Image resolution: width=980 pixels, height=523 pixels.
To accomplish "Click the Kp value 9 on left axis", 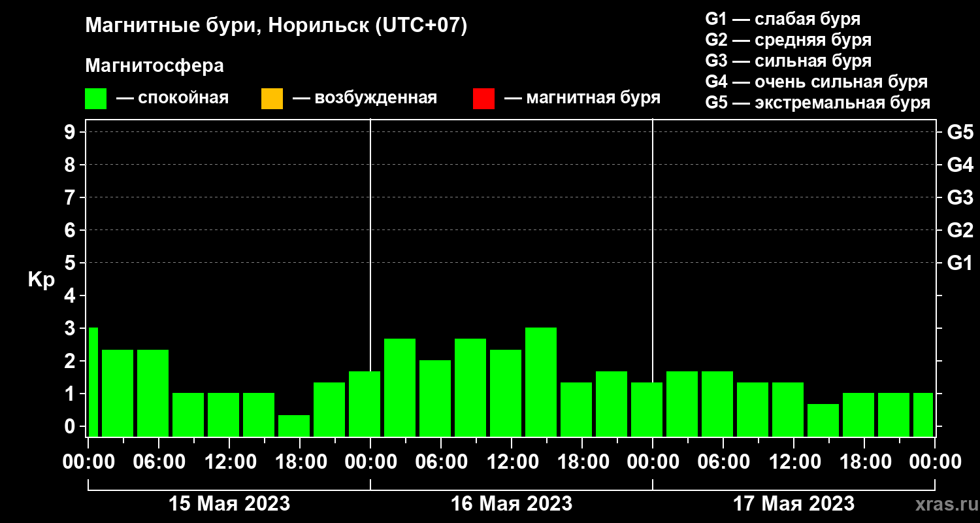I will click(71, 132).
